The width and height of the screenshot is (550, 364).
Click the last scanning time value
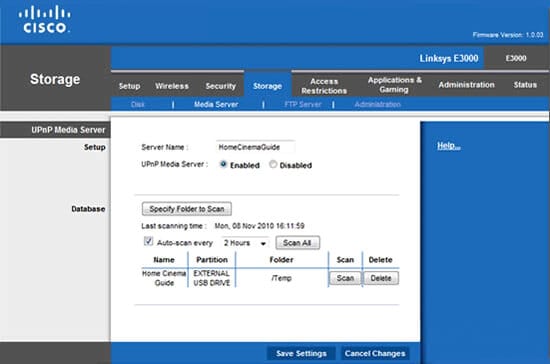click(260, 226)
